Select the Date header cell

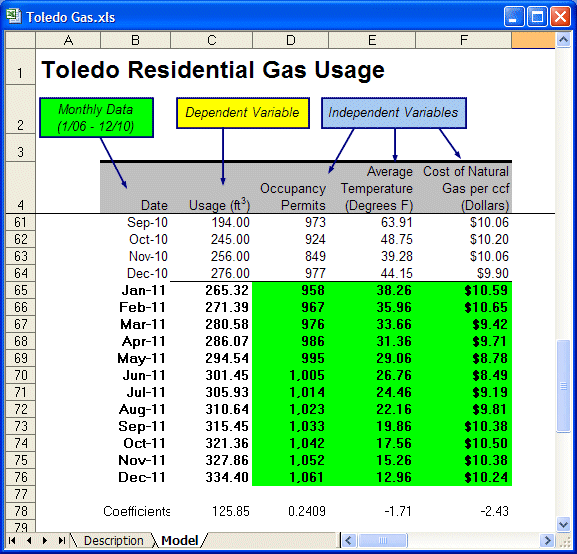[x=135, y=187]
